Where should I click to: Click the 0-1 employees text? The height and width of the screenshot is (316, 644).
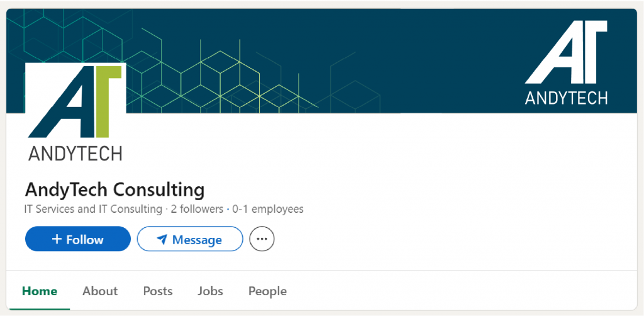(x=267, y=209)
